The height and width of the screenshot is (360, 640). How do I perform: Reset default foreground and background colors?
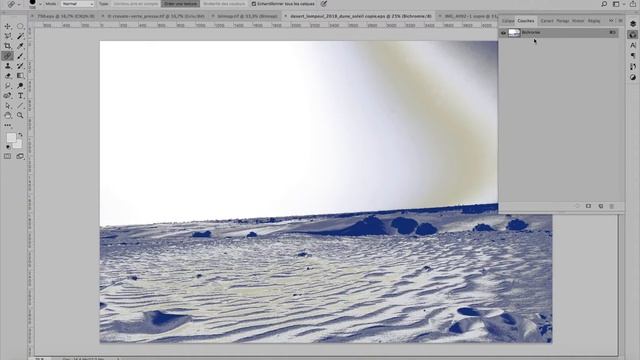click(x=8, y=147)
